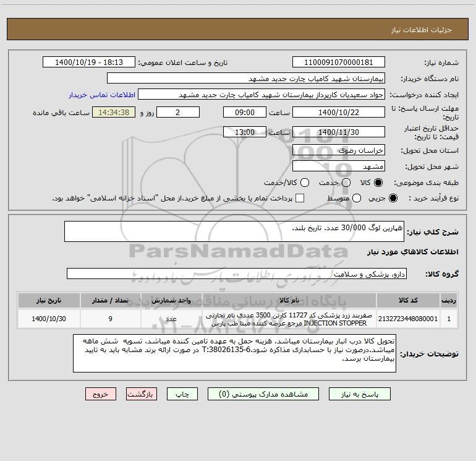Click the بازگشت back button
This screenshot has width=476, height=461.
pyautogui.click(x=142, y=394)
